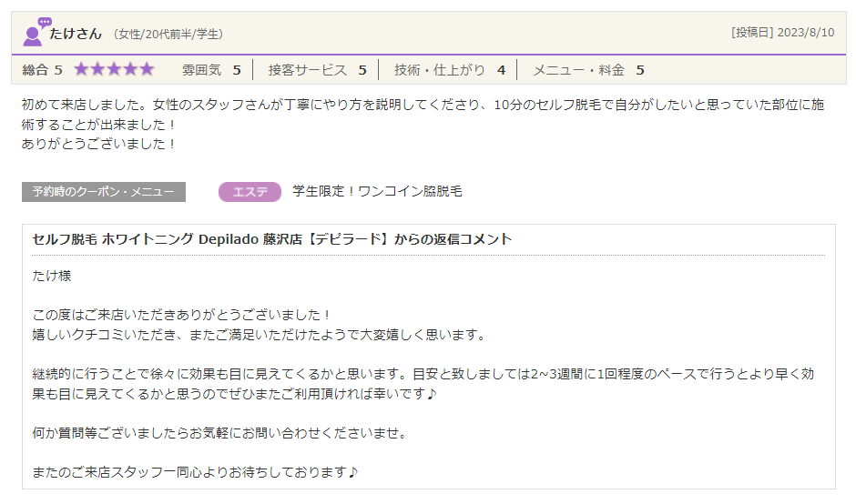
Task: Click the fifth star in the rating
Action: point(146,69)
